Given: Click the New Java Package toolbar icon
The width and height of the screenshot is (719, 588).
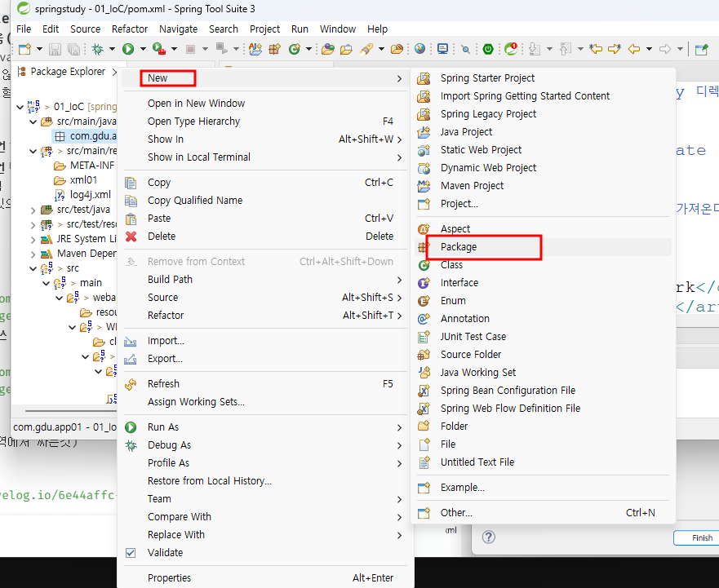Looking at the screenshot, I should pyautogui.click(x=275, y=49).
